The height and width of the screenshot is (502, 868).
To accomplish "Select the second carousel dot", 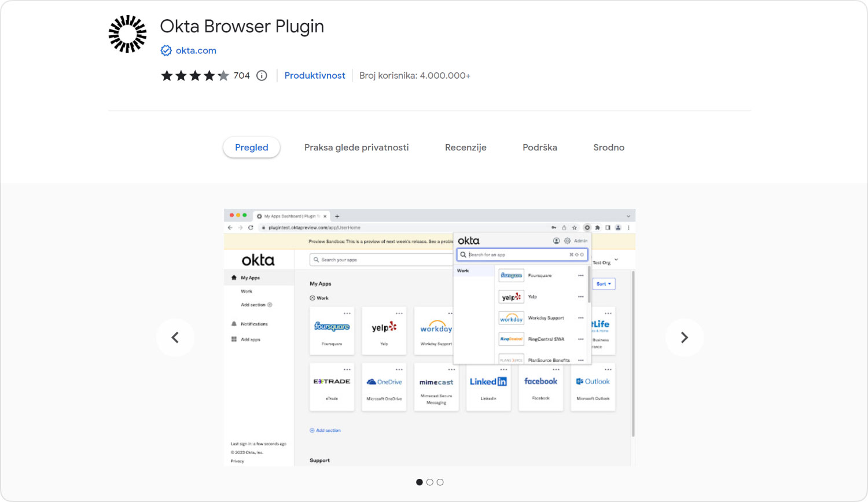I will 430,482.
